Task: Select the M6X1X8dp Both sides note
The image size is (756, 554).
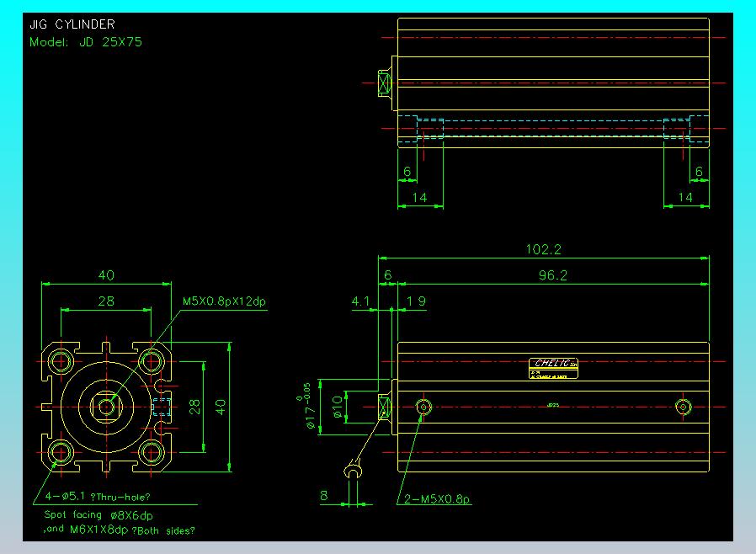Action: tap(120, 530)
